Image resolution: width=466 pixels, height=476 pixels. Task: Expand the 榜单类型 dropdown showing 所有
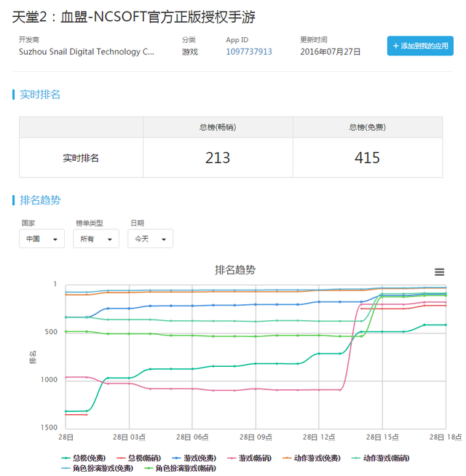pyautogui.click(x=96, y=239)
